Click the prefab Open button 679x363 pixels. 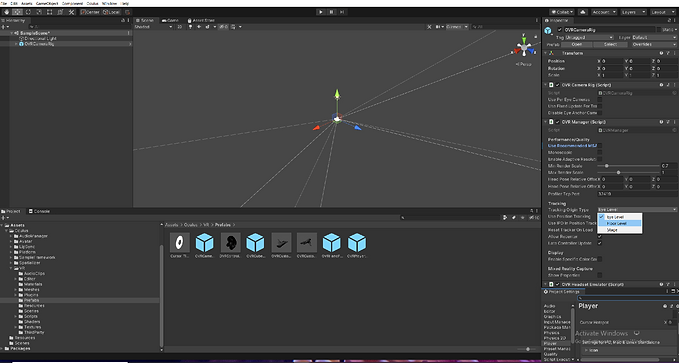(576, 44)
